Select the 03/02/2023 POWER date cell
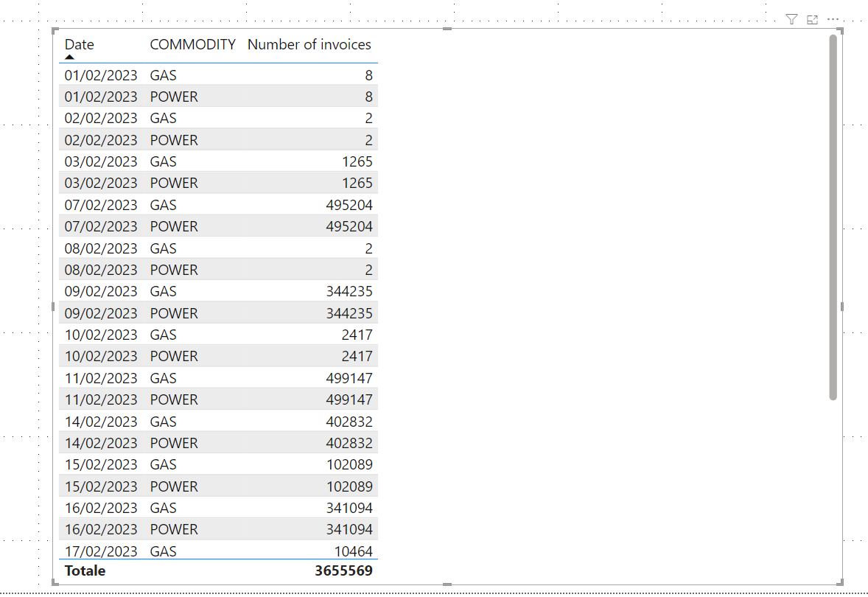The width and height of the screenshot is (868, 597). 101,184
